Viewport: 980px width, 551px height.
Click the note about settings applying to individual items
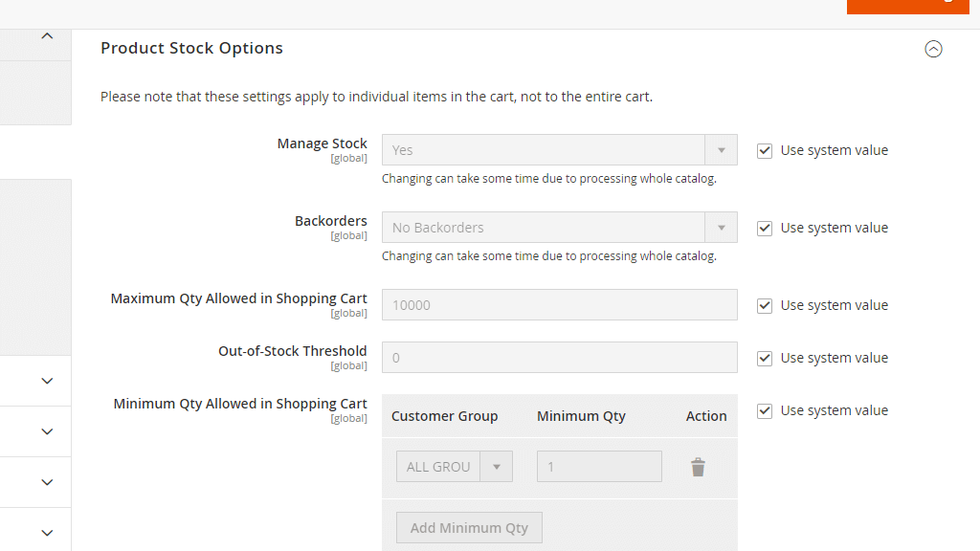pyautogui.click(x=376, y=97)
